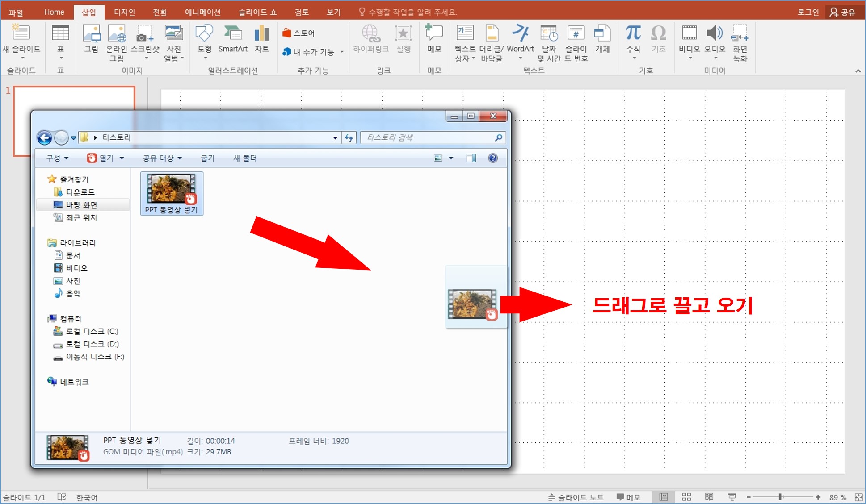Switch to the 애니메이션 tab
The height and width of the screenshot is (504, 866).
202,12
